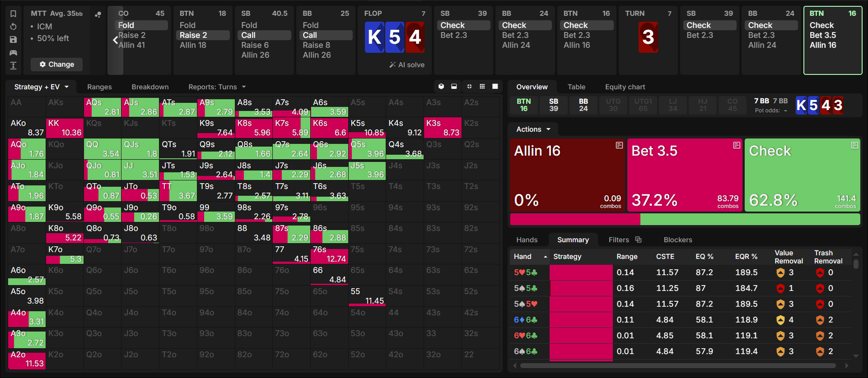Image resolution: width=868 pixels, height=378 pixels.
Task: Click the reset arrow icon in sidebar
Action: pyautogui.click(x=14, y=27)
